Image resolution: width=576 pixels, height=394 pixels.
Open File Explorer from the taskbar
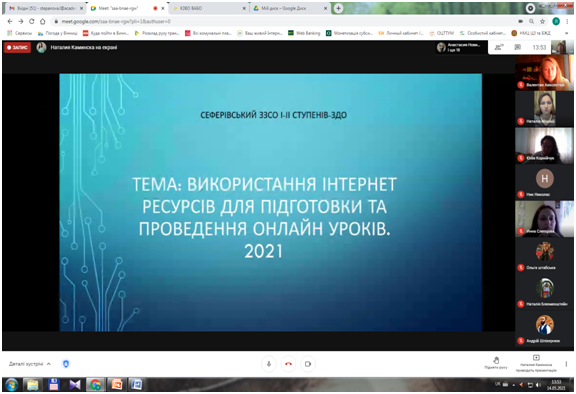tap(32, 385)
